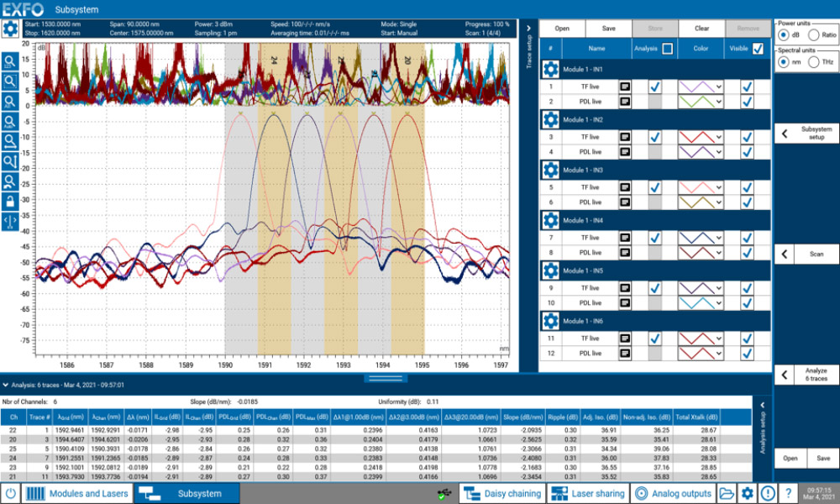Viewport: 840px width, 504px height.
Task: Toggle the unlock padlock icon
Action: [x=10, y=201]
